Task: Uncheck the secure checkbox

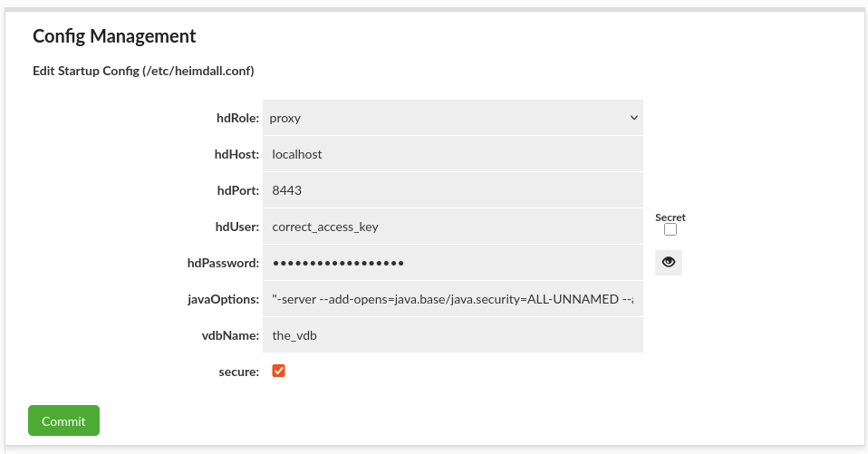Action: click(278, 371)
